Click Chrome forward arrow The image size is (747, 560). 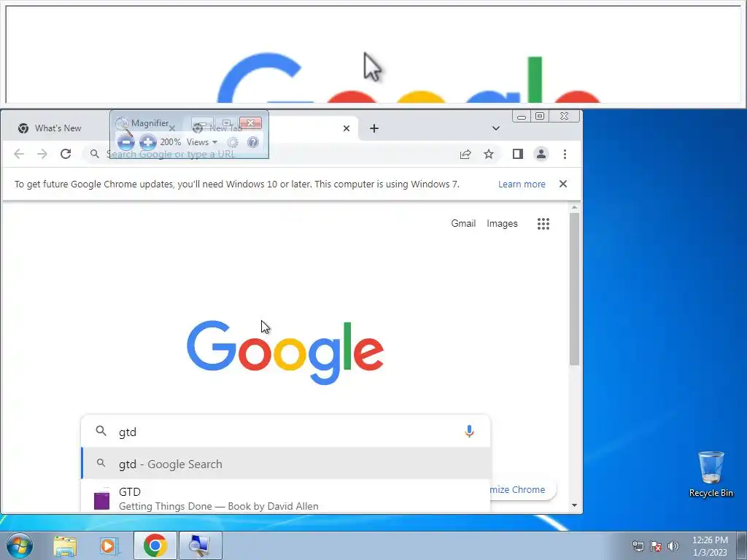(42, 154)
